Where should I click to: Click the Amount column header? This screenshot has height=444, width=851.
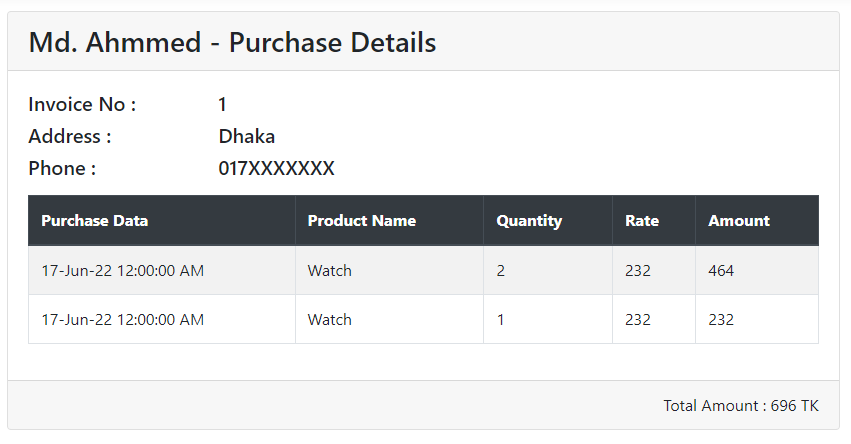pyautogui.click(x=757, y=220)
